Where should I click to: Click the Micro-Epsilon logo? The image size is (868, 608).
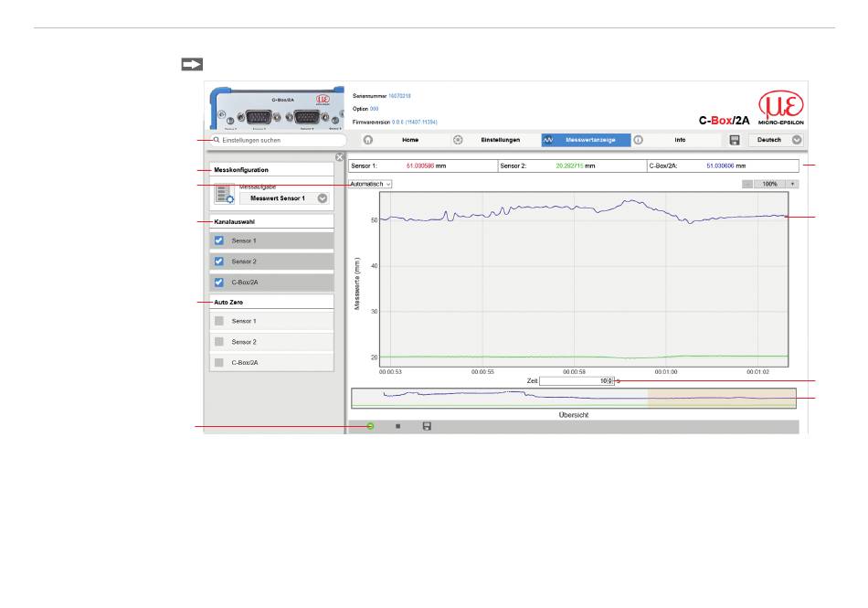(x=781, y=108)
